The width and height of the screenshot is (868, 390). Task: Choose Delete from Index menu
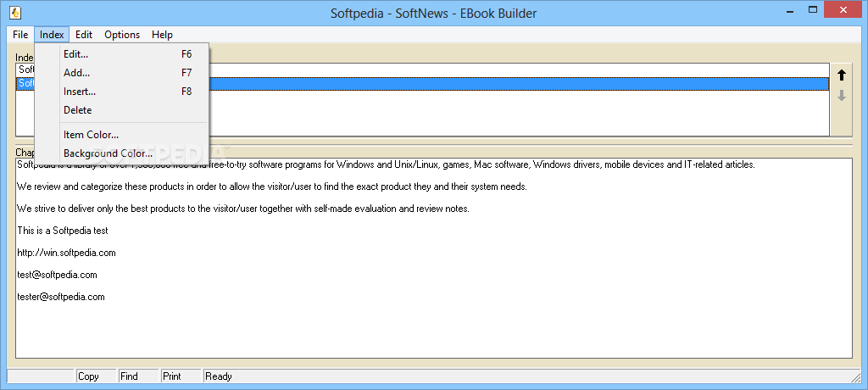pos(122,110)
